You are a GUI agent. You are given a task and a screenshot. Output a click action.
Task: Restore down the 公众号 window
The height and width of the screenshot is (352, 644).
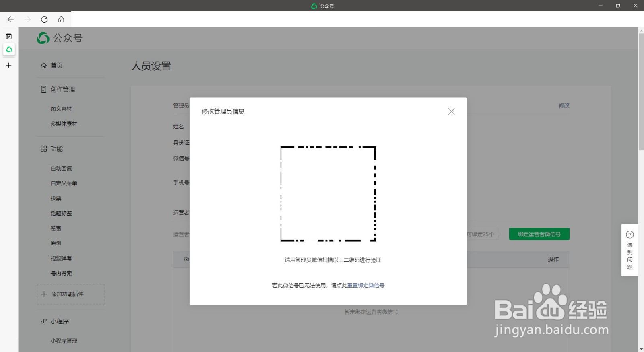(x=618, y=5)
